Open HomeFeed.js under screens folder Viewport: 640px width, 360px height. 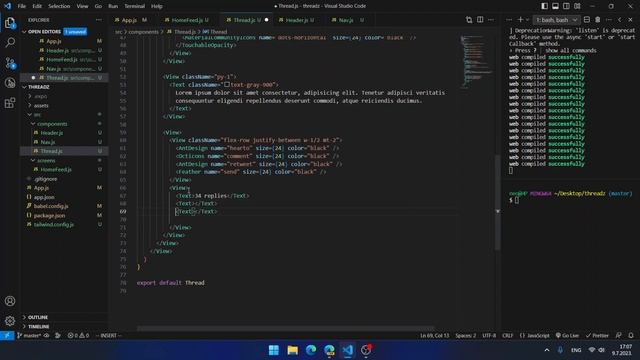56,169
